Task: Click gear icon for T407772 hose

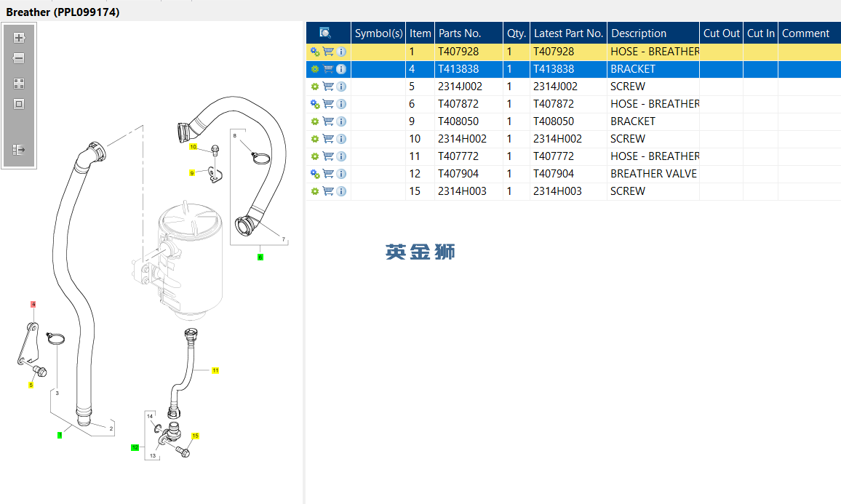Action: (x=315, y=156)
